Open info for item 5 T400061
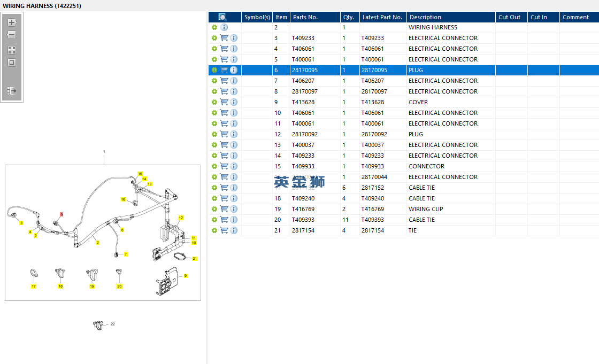 (234, 59)
